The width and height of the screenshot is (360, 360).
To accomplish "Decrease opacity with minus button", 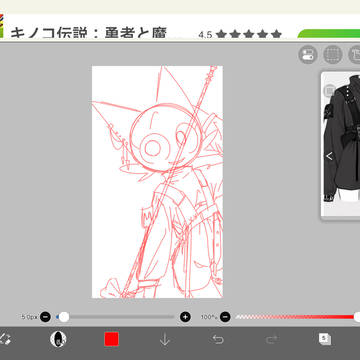I will [225, 317].
